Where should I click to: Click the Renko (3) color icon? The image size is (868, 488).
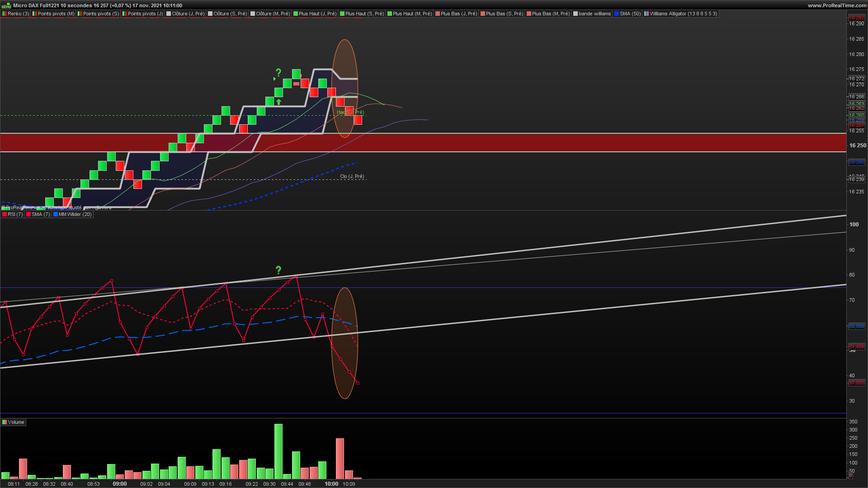[x=5, y=14]
